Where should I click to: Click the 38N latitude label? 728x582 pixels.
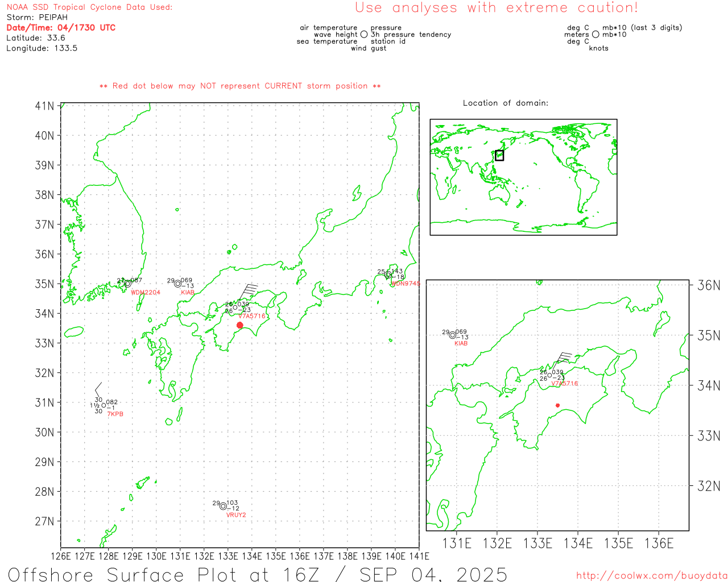click(44, 195)
